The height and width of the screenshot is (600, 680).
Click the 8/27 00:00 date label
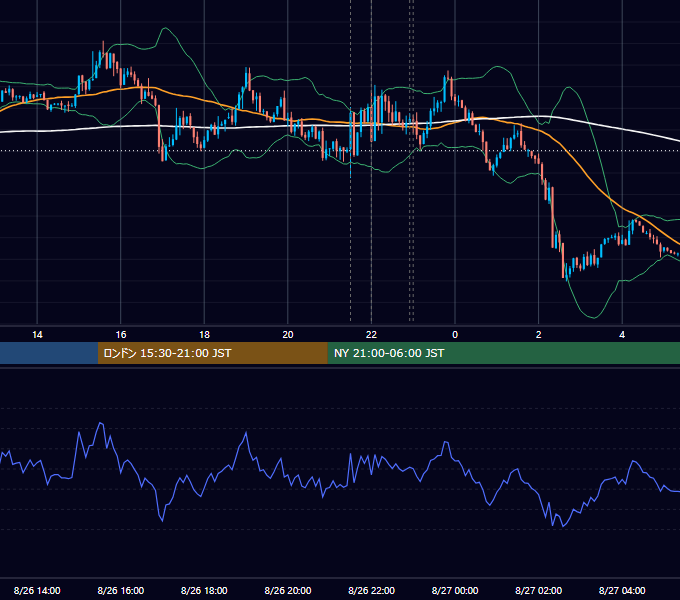455,590
